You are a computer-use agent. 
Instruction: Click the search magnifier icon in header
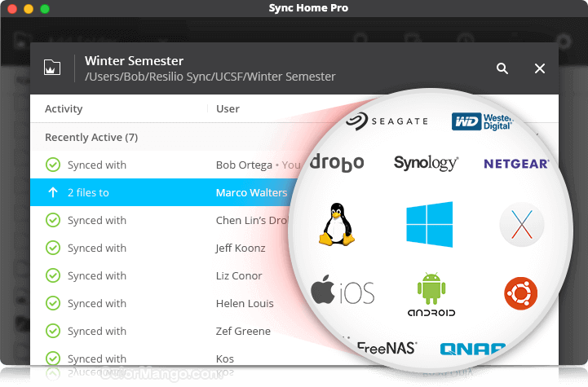(x=502, y=68)
